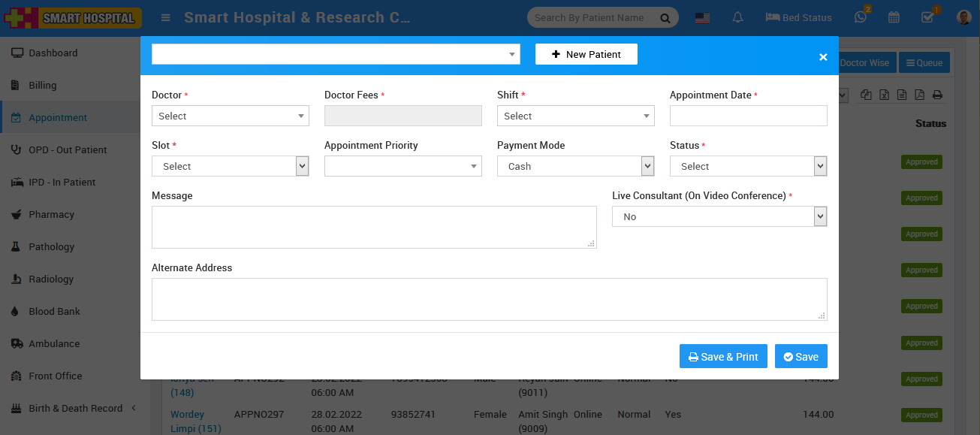Go to OPD - Out Patient menu

(x=68, y=150)
